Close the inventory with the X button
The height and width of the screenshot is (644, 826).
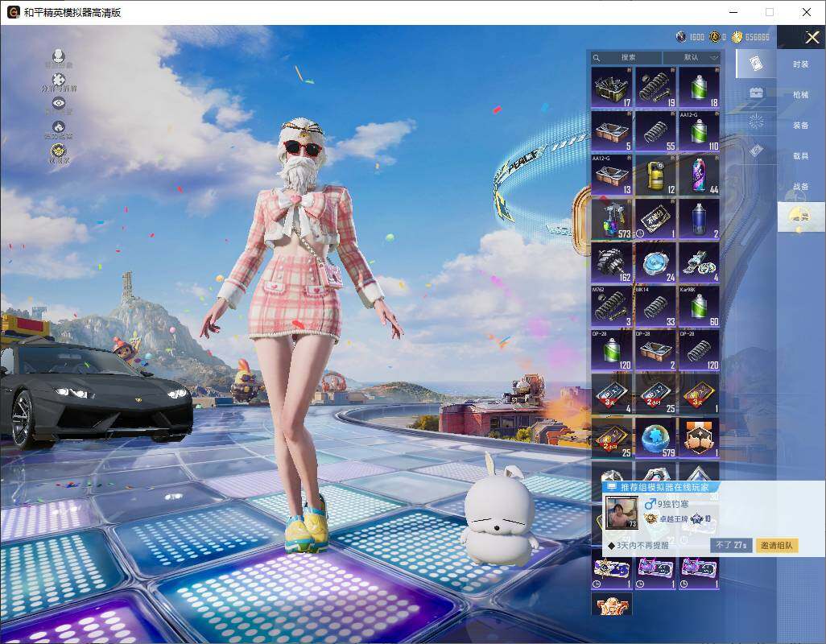(x=812, y=37)
